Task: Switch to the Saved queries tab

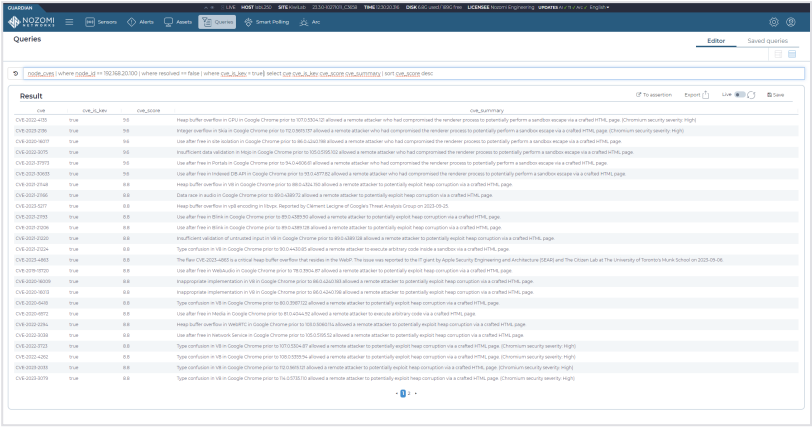Action: click(x=768, y=40)
